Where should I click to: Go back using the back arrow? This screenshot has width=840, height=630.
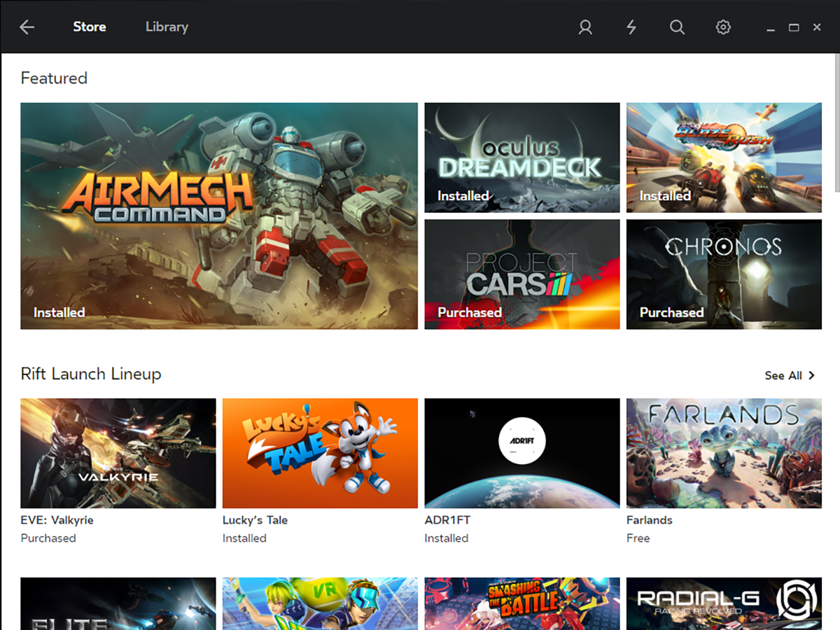(27, 27)
